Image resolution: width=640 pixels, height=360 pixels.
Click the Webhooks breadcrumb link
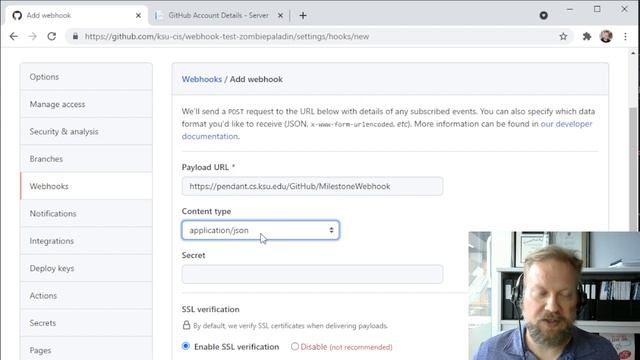coord(202,79)
